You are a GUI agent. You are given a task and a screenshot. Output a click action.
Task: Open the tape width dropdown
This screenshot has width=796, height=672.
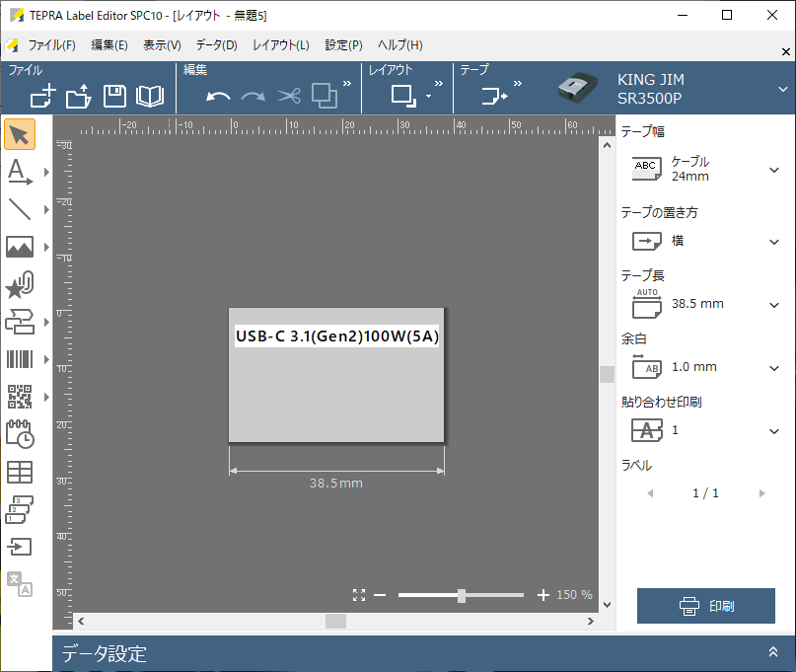(774, 170)
